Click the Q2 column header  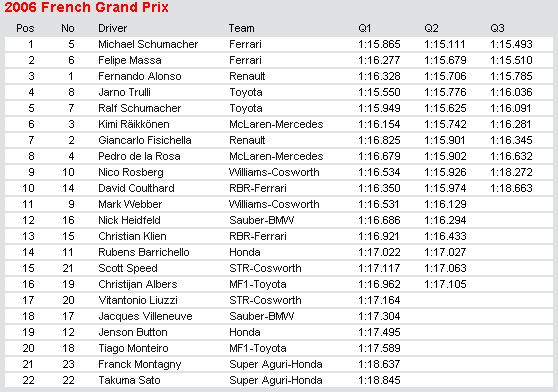431,28
